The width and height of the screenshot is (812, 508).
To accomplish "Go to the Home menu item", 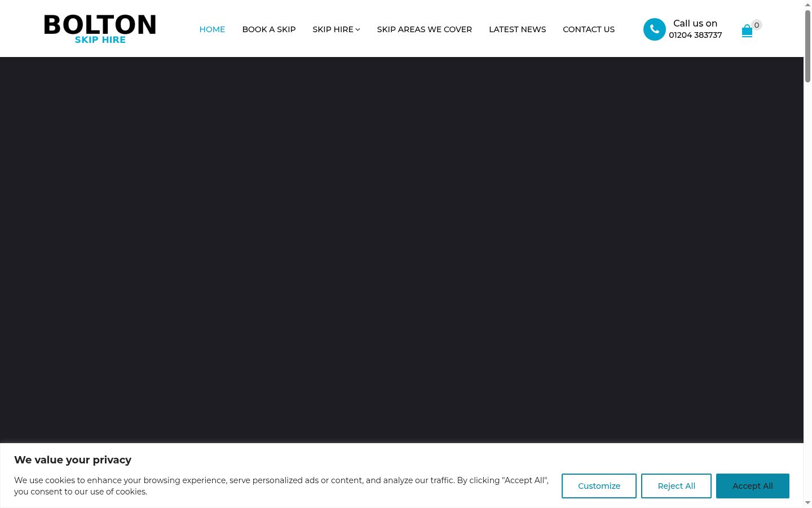I will 212,29.
